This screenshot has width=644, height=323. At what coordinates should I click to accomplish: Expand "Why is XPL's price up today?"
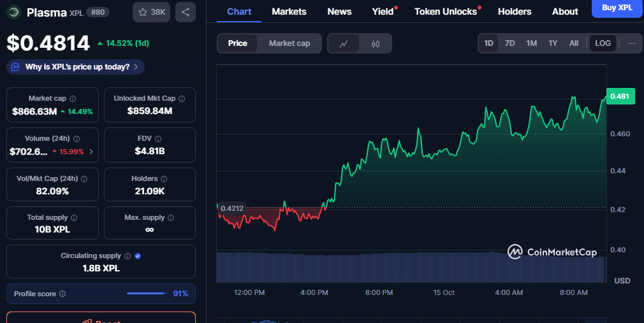click(x=76, y=67)
